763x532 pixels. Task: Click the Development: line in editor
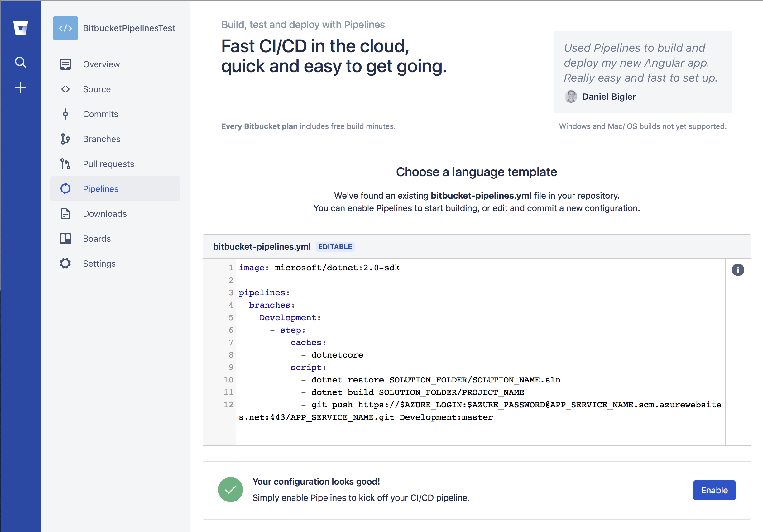(x=290, y=317)
